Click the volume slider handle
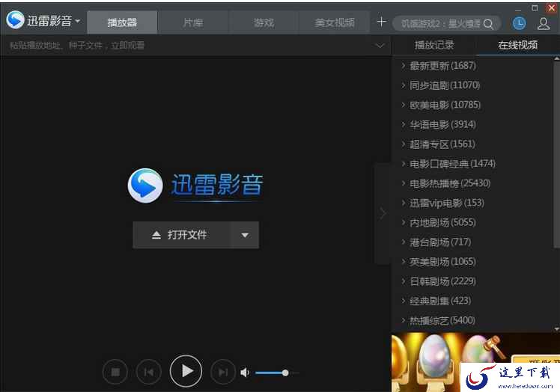Image resolution: width=560 pixels, height=392 pixels. (x=285, y=373)
